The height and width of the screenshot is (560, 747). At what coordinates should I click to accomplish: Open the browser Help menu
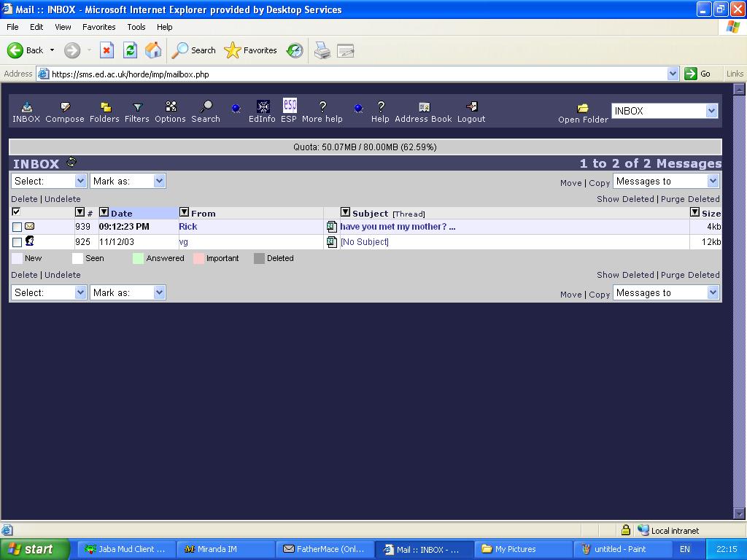click(x=164, y=27)
